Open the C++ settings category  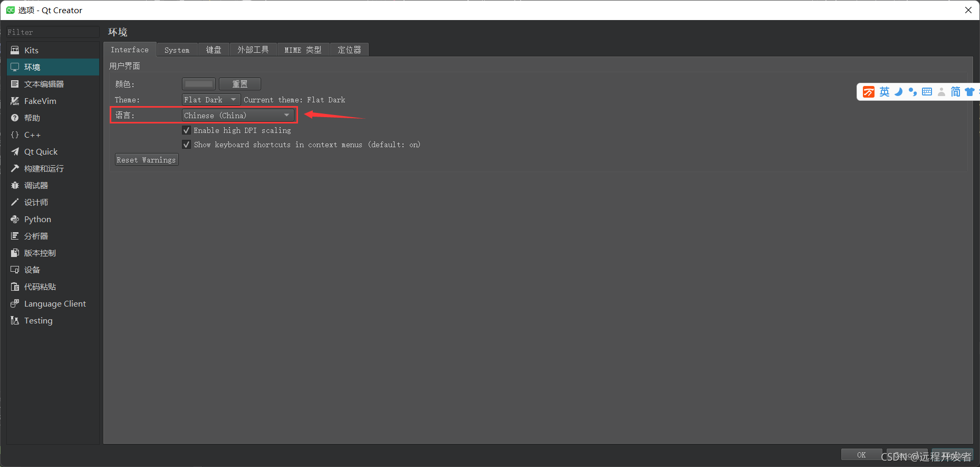coord(53,135)
